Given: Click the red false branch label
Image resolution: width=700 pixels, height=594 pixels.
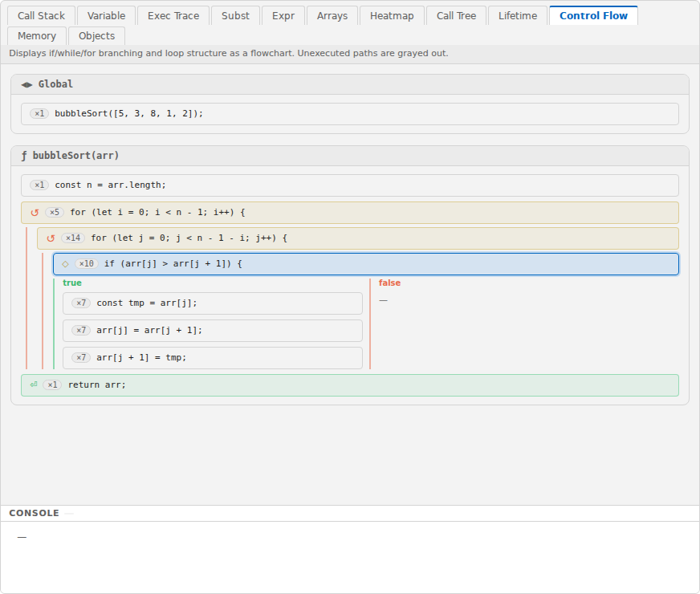Looking at the screenshot, I should (389, 283).
